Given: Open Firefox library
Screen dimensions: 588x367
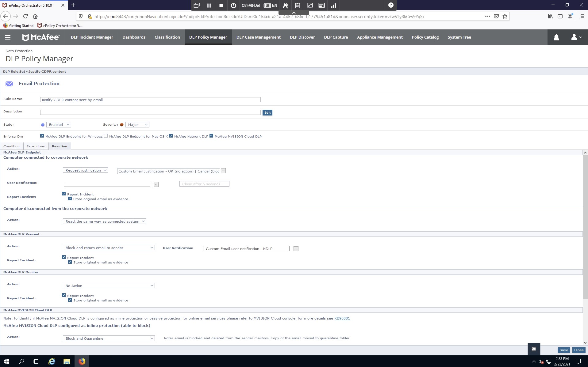Looking at the screenshot, I should coord(550,17).
